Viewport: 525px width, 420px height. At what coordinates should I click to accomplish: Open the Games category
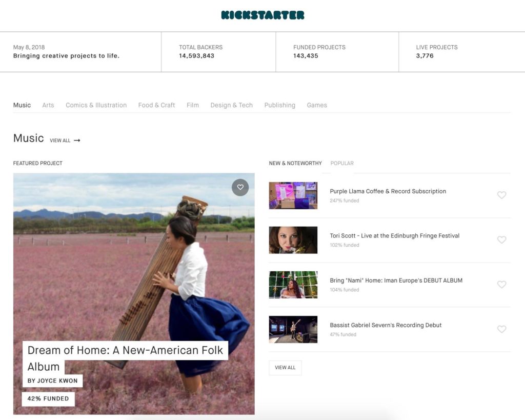[317, 105]
